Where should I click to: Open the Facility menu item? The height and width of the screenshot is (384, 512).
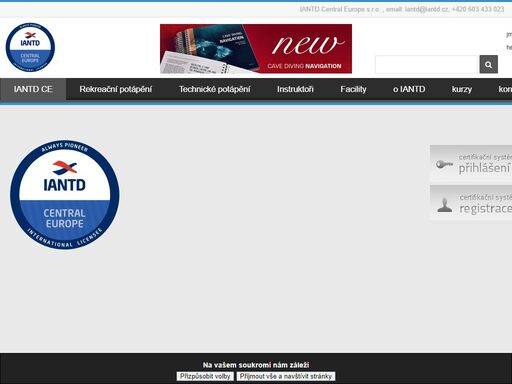(353, 89)
